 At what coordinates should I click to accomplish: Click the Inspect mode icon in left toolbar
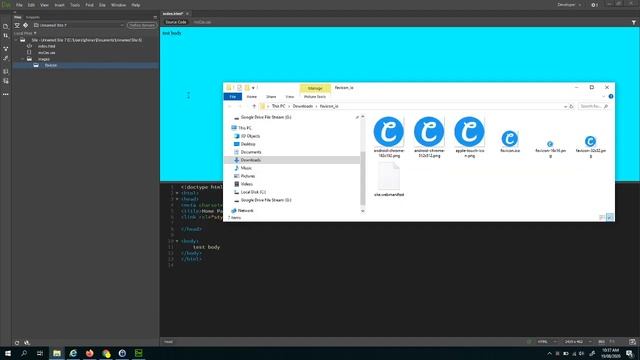pos(5,58)
